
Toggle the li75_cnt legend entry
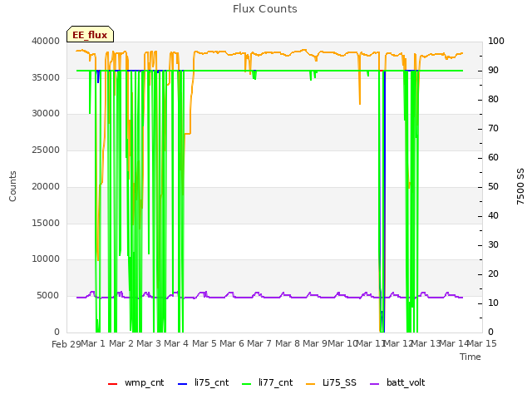point(203,382)
